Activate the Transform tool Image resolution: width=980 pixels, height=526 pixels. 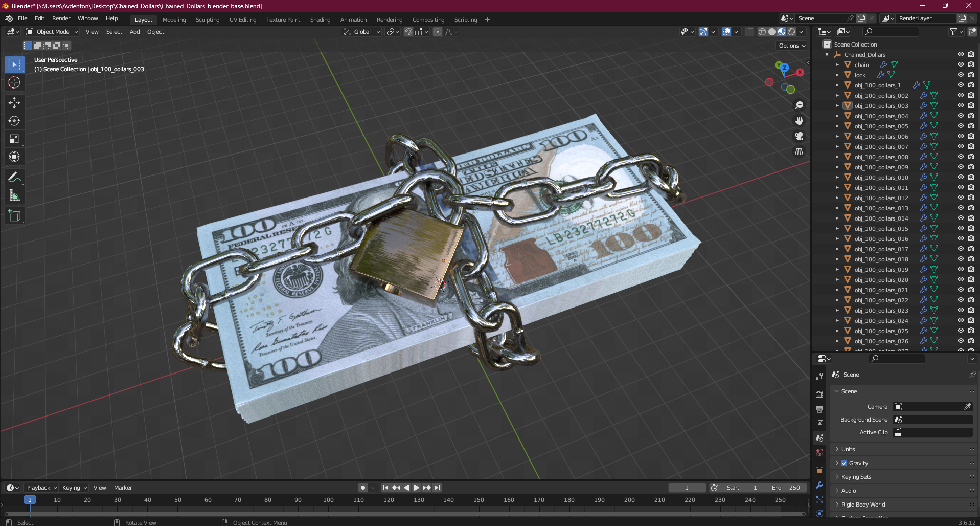click(14, 157)
